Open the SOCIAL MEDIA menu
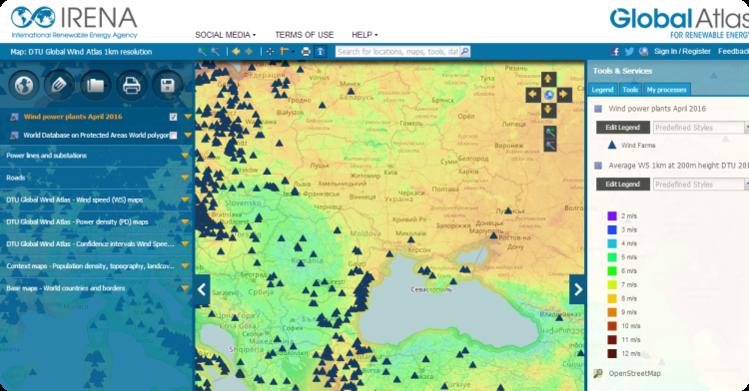Image resolution: width=749 pixels, height=391 pixels. pyautogui.click(x=225, y=35)
